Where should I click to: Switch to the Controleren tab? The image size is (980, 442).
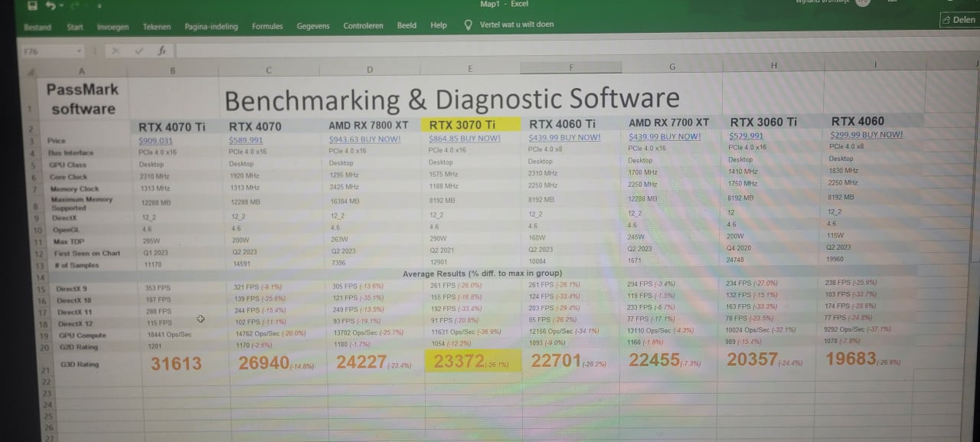coord(363,25)
